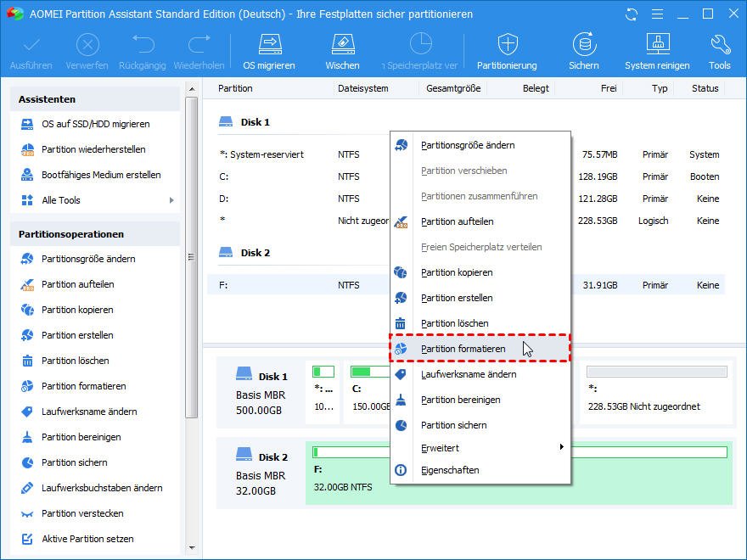
Task: Select the F: 32.00GB NTFS disk map block
Action: pos(519,473)
